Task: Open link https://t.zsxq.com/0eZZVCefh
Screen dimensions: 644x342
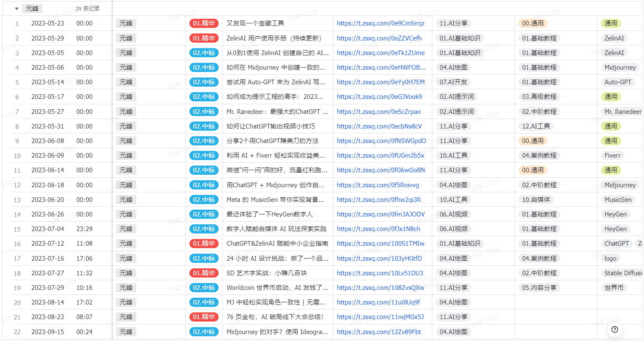Action: [379, 38]
